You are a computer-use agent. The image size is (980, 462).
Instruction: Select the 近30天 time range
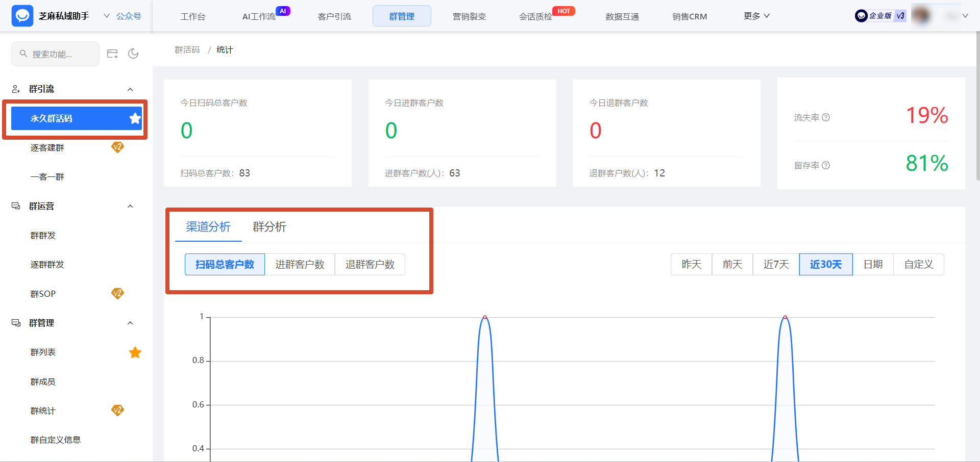[x=826, y=264]
